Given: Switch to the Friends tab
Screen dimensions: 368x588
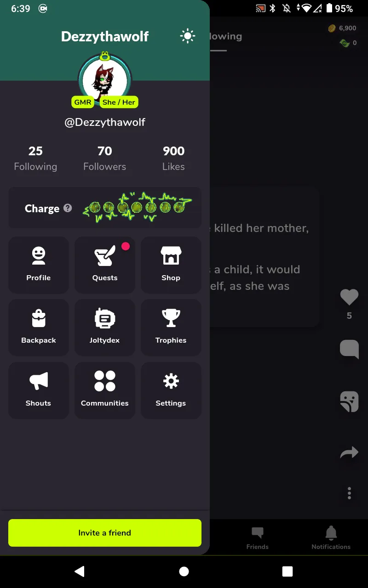Looking at the screenshot, I should (x=258, y=538).
